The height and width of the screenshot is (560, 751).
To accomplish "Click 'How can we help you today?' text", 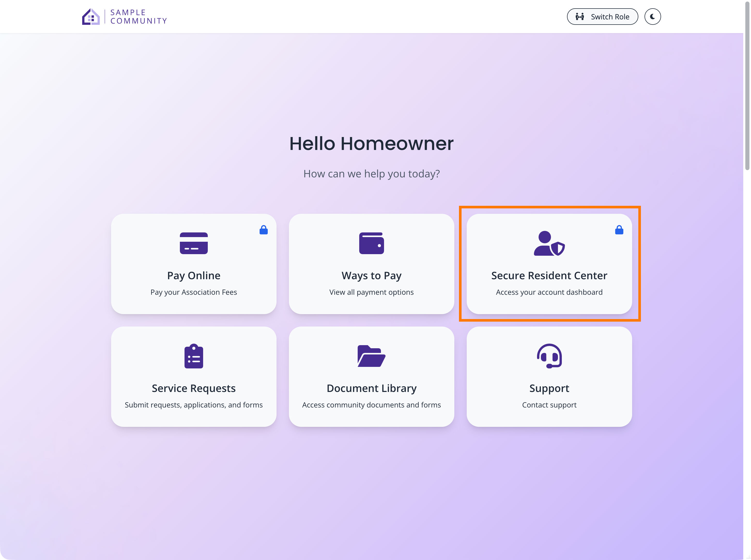I will tap(372, 174).
